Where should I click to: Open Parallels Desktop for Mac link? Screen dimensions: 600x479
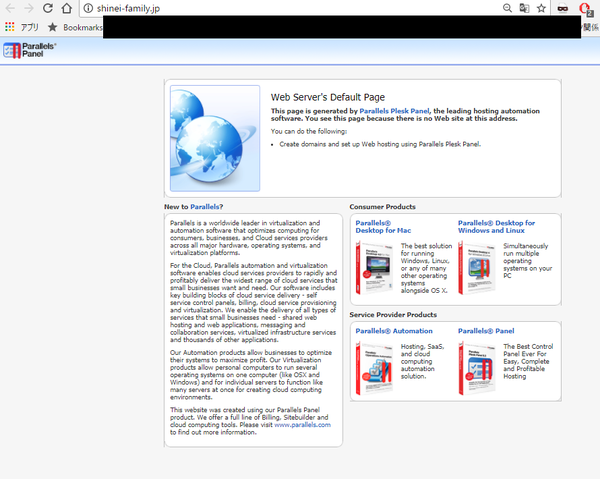[383, 226]
